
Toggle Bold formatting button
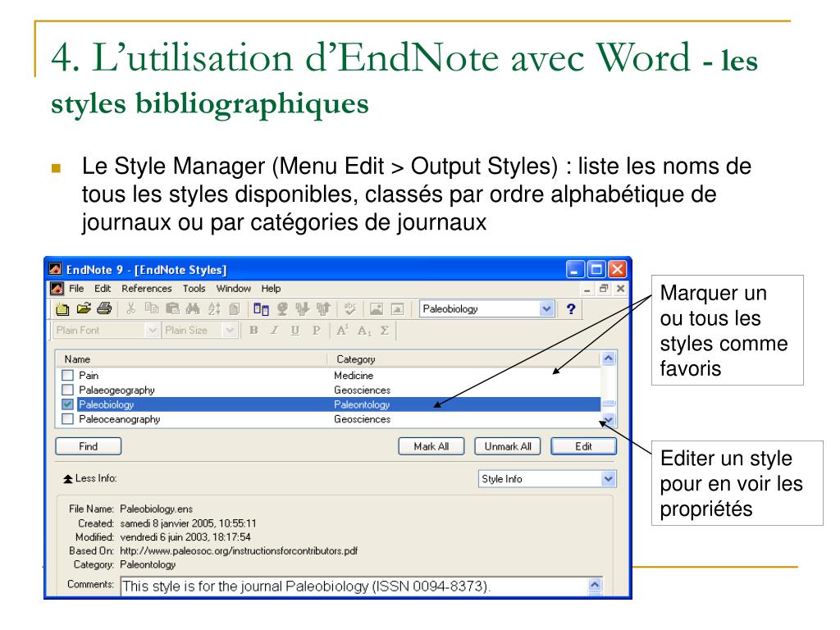click(254, 331)
